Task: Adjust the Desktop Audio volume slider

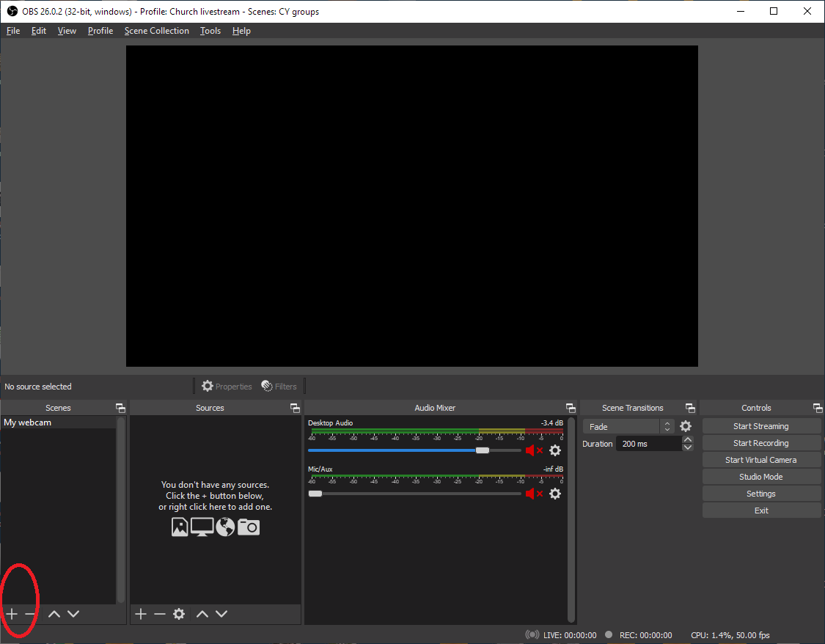Action: tap(482, 450)
